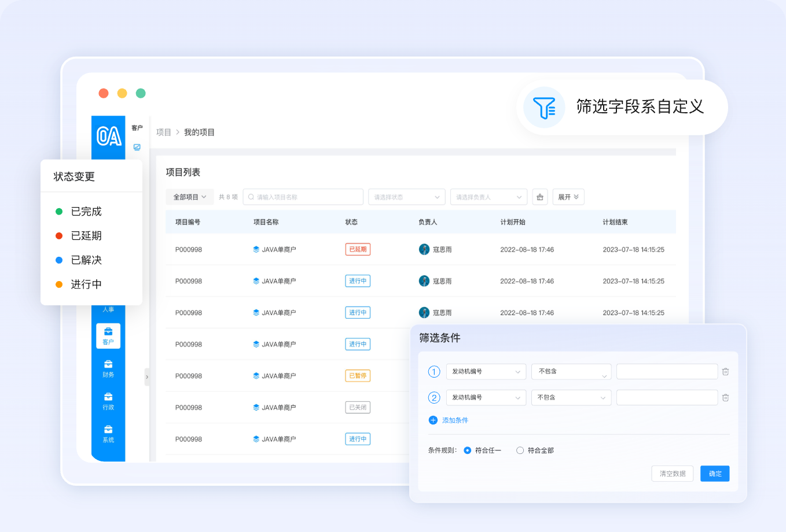The image size is (786, 532).
Task: Select the 符合任一 radio option
Action: click(467, 450)
